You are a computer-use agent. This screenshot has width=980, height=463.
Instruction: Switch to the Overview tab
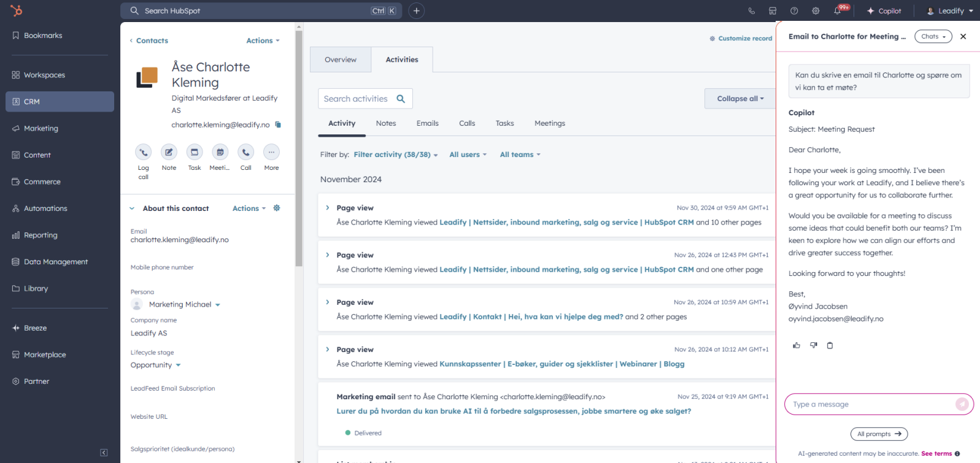pos(341,59)
